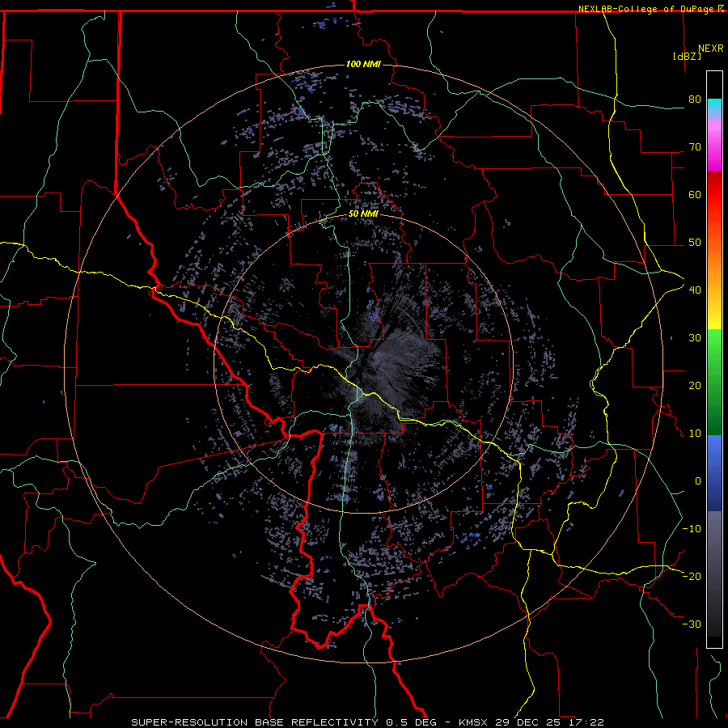Click the 100 NMI range ring label
The width and height of the screenshot is (728, 728).
click(362, 64)
